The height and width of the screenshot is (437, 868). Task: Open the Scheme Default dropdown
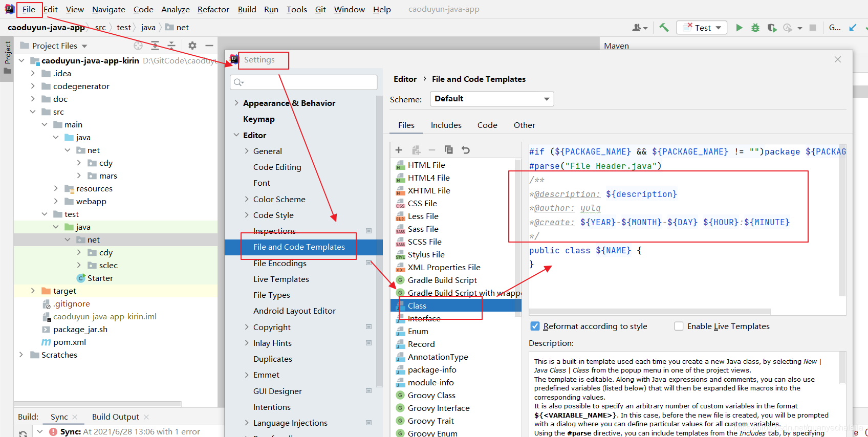click(492, 99)
